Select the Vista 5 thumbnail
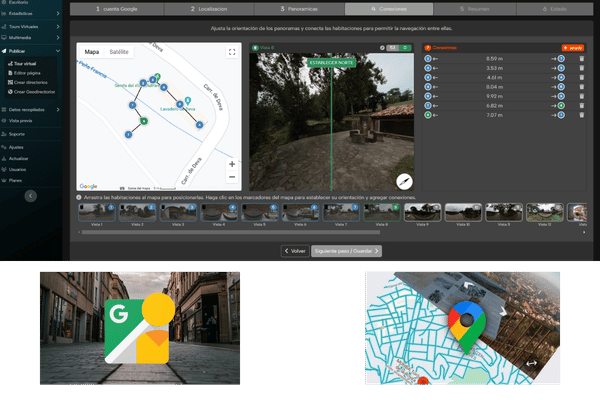The image size is (600, 400). tap(260, 212)
